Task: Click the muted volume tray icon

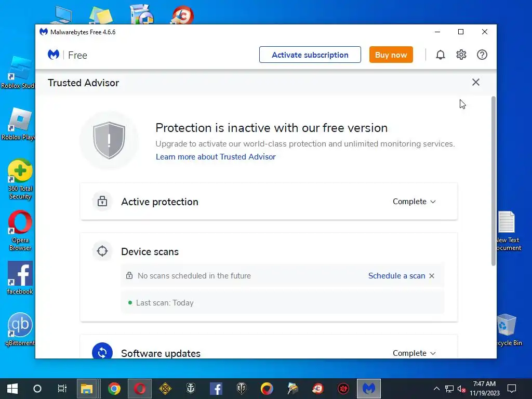Action: (461, 389)
